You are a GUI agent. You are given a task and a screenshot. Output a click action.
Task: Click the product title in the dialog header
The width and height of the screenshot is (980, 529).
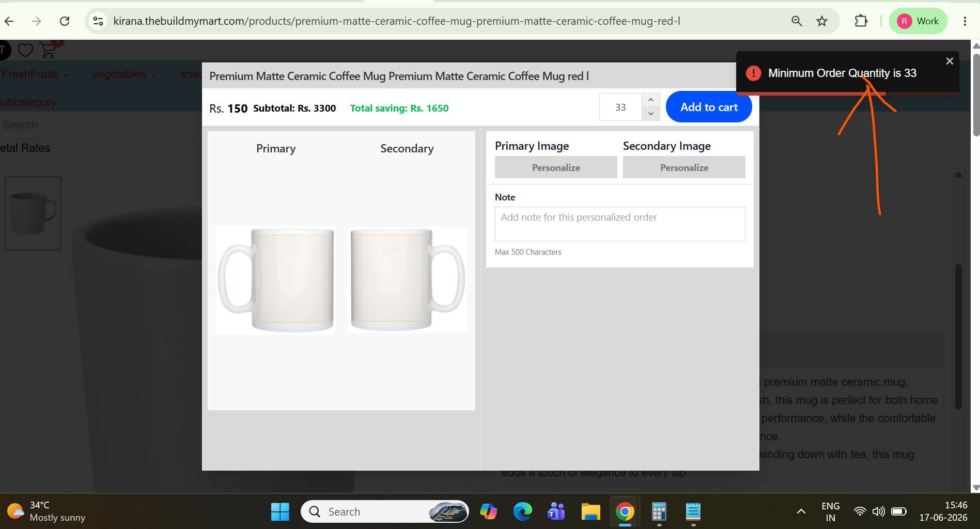point(399,76)
